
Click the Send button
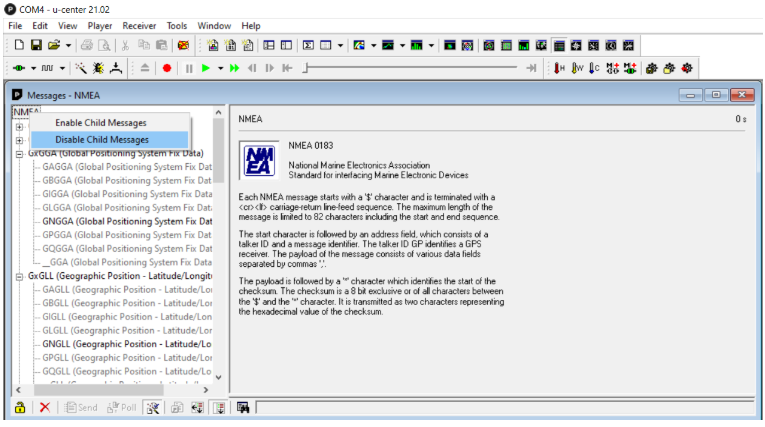[x=81, y=407]
